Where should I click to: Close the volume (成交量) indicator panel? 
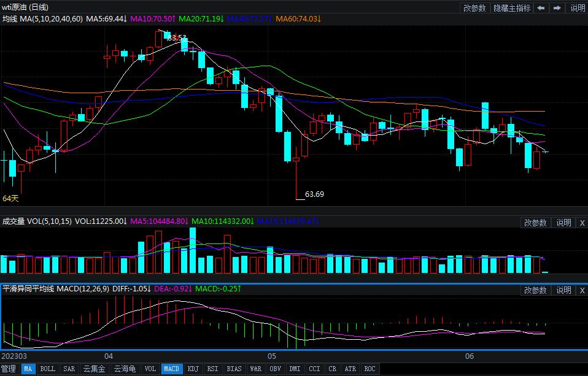click(x=582, y=223)
